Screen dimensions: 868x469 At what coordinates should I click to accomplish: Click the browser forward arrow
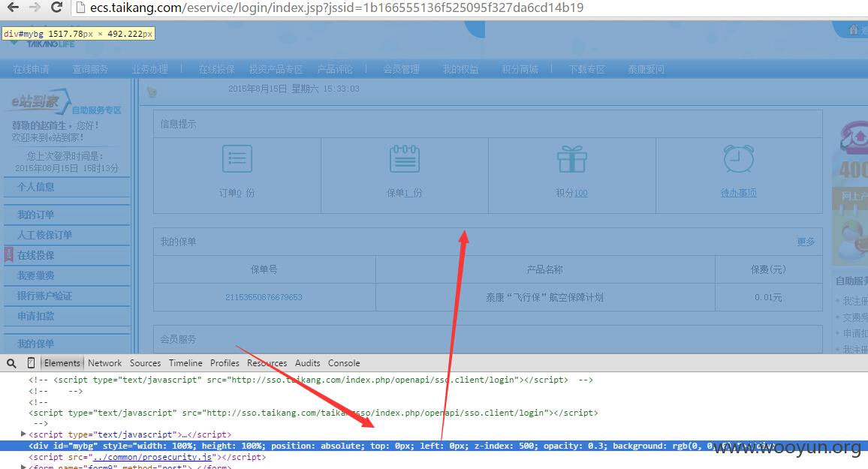35,8
